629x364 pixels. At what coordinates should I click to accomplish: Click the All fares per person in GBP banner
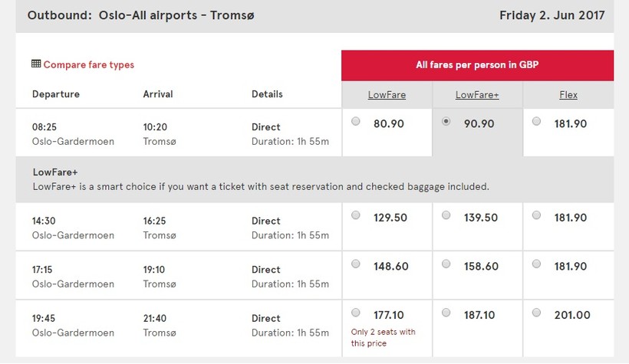tap(477, 65)
